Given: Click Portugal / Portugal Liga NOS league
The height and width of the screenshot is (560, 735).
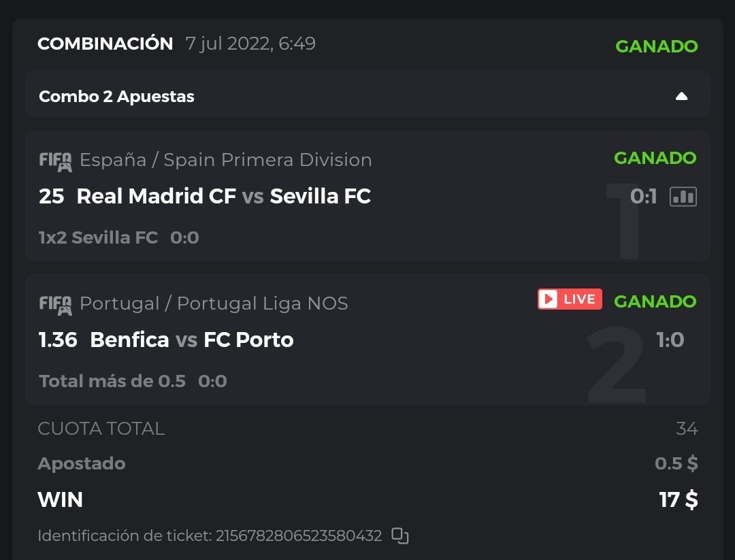Looking at the screenshot, I should [214, 303].
